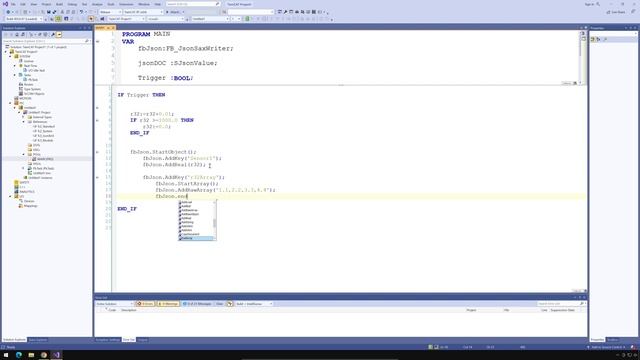
Task: Click the Home icon in Solution Explorer toolbar
Action: coord(17,35)
